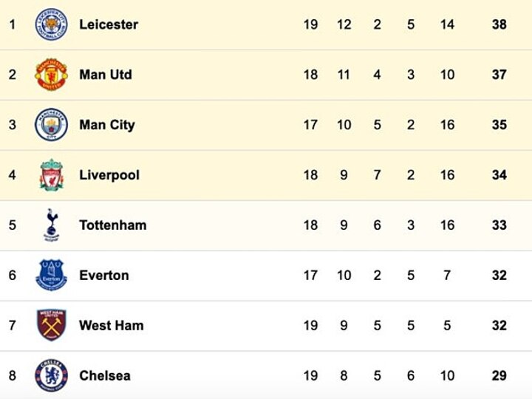Click the Chelsea club crest
The width and height of the screenshot is (532, 399).
[x=51, y=375]
